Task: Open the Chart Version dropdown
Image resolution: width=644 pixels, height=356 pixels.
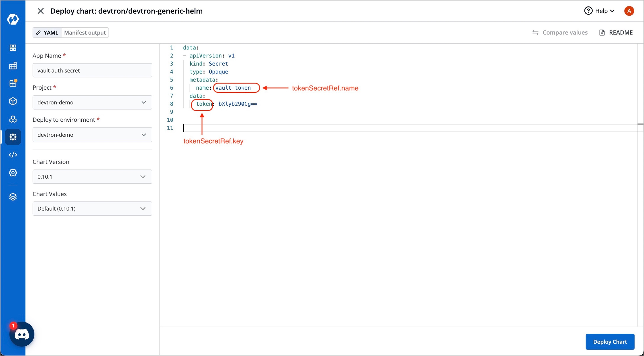Action: click(x=92, y=177)
